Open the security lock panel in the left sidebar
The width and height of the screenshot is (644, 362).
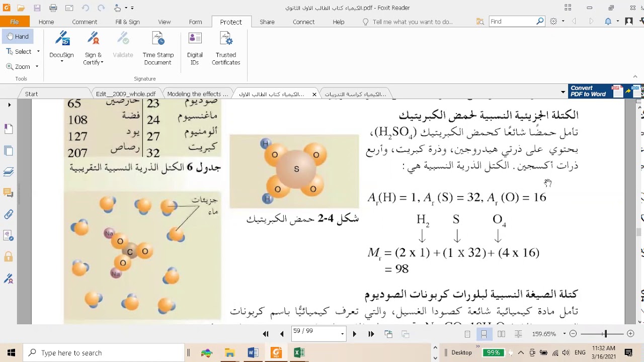[x=9, y=257]
